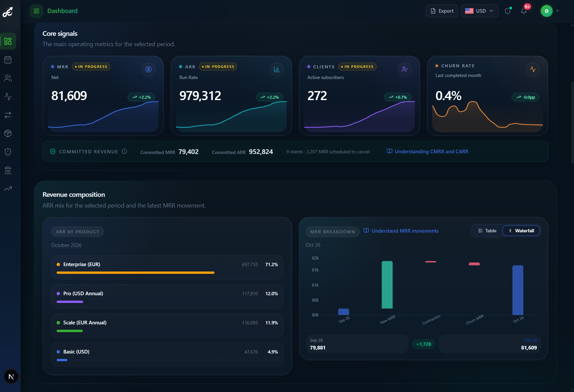Click the Basic (USD) blue bar
This screenshot has width=574, height=392.
pyautogui.click(x=62, y=360)
